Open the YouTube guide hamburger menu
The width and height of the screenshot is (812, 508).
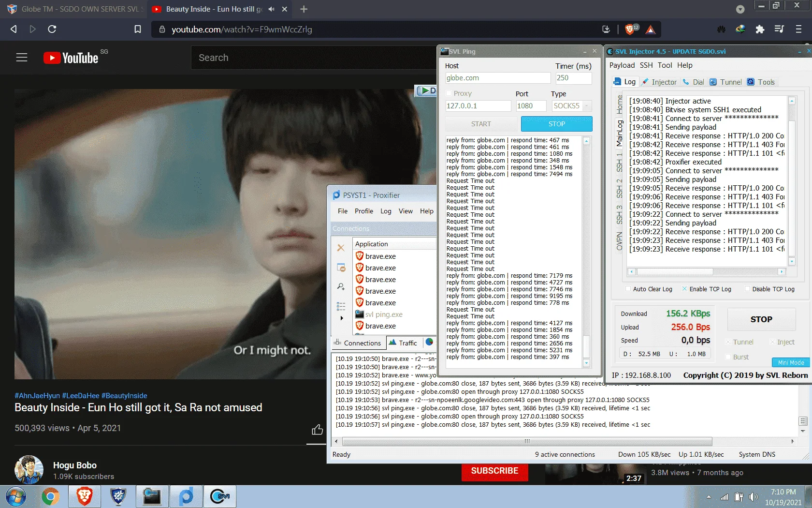[x=22, y=58]
